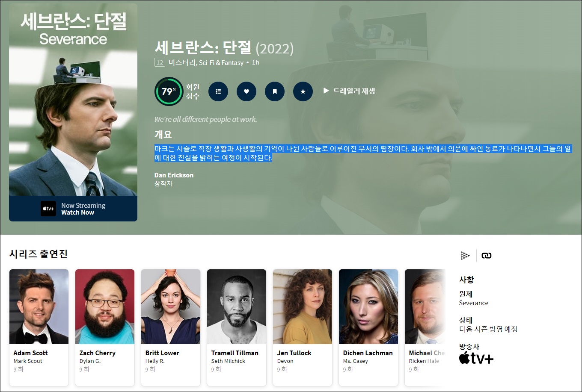Image resolution: width=582 pixels, height=392 pixels.
Task: Open Watch Now streaming link
Action: (x=77, y=212)
